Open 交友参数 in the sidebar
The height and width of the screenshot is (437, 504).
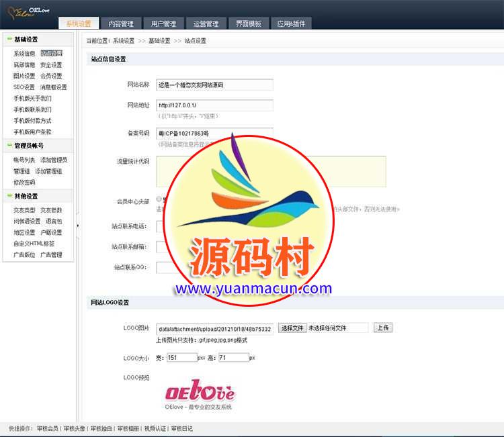tap(51, 210)
